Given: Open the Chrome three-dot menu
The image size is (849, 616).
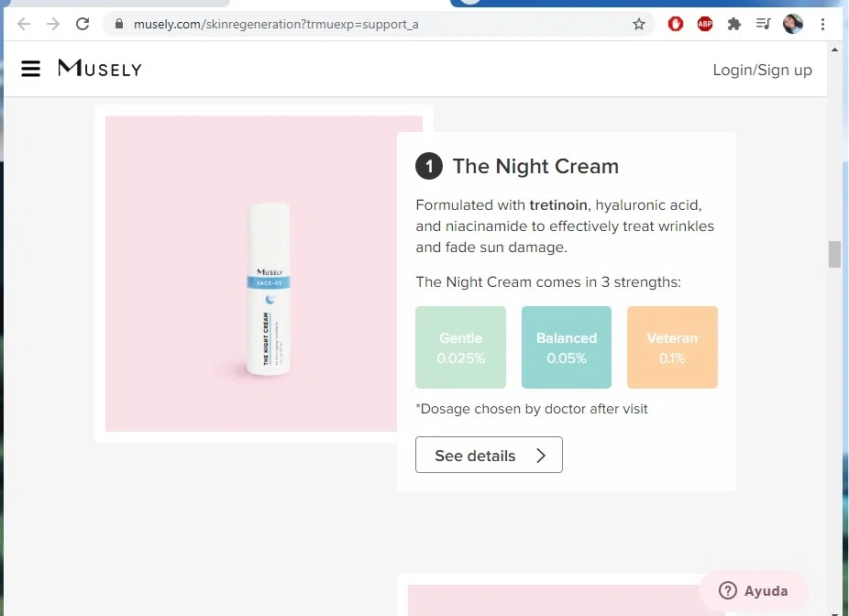Looking at the screenshot, I should tap(822, 25).
